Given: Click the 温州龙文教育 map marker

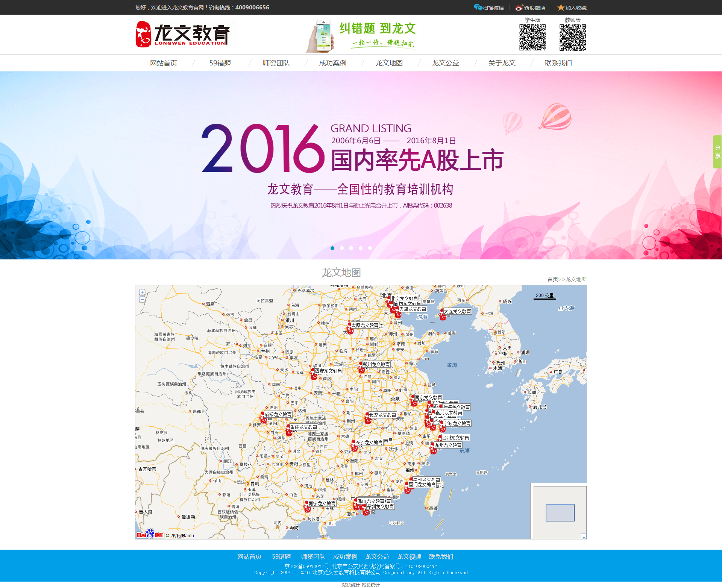Looking at the screenshot, I should (x=433, y=449).
